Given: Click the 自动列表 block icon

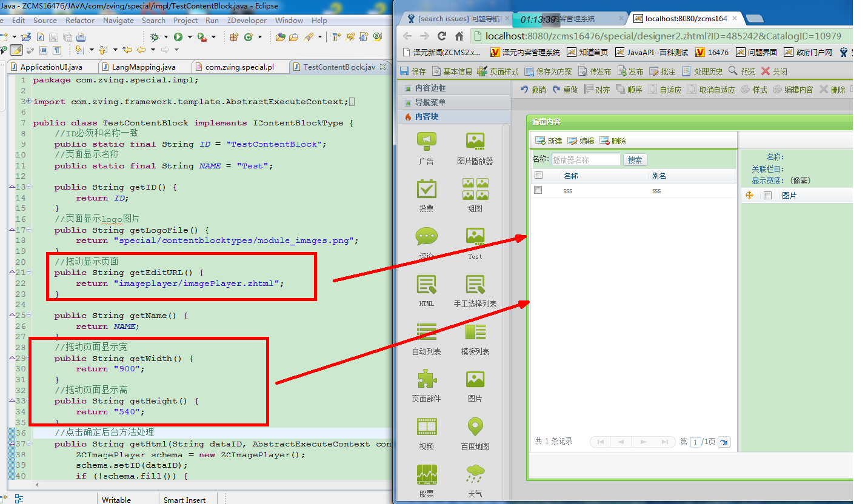Looking at the screenshot, I should [x=426, y=332].
